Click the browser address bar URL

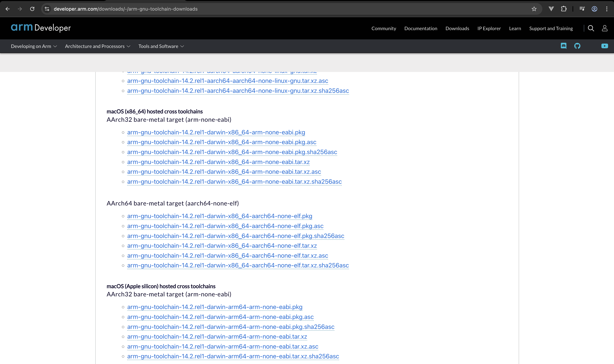tap(125, 9)
